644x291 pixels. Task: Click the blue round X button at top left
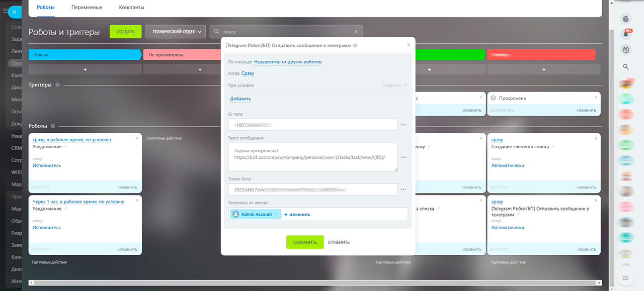[15, 12]
